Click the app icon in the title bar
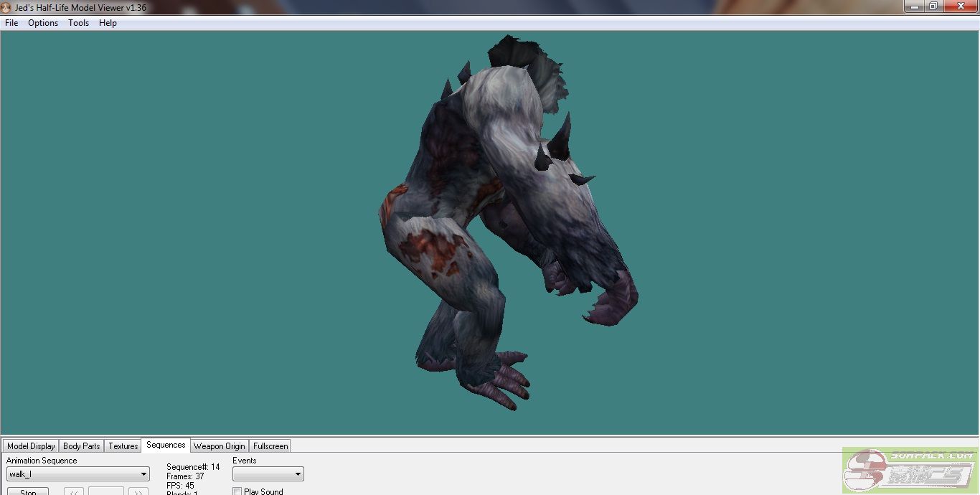Screen dimensions: 980x495 [x=6, y=7]
